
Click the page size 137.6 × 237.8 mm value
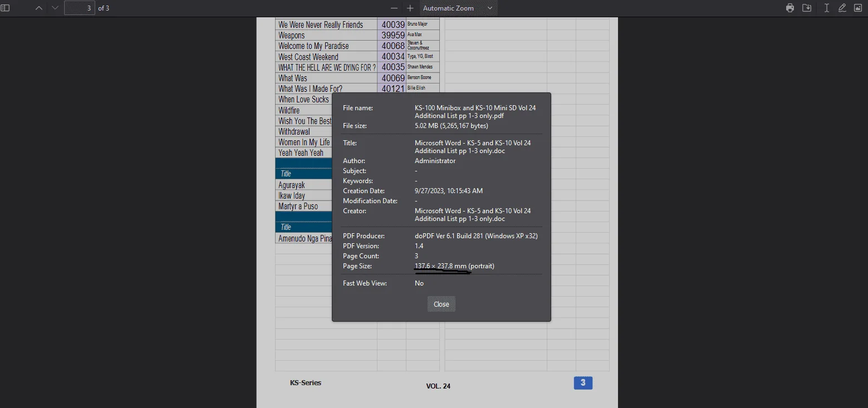tap(454, 266)
